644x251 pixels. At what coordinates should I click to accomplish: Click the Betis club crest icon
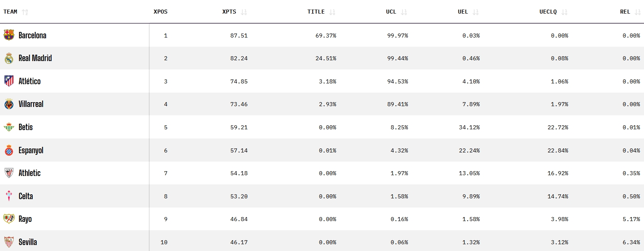click(9, 127)
